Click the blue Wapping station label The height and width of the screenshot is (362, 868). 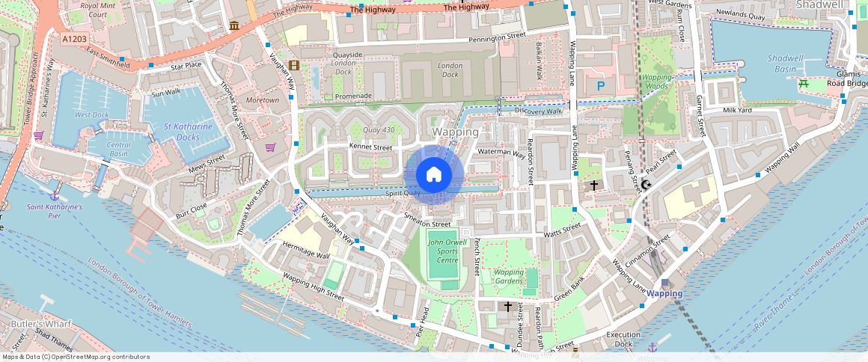(x=664, y=293)
